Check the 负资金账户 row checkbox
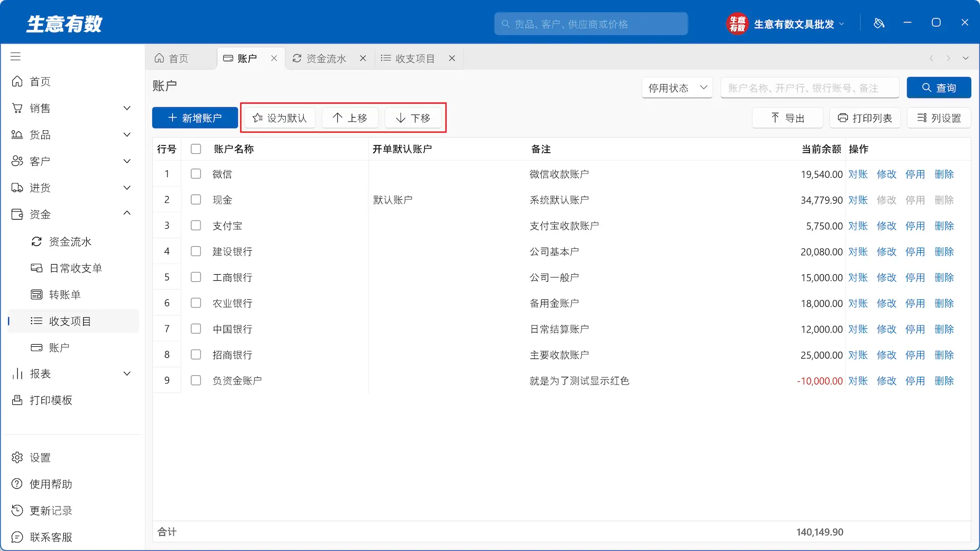This screenshot has width=980, height=551. (x=196, y=380)
